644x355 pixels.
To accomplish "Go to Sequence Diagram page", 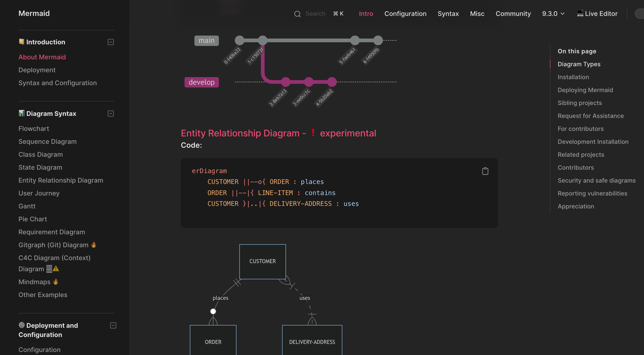I will 48,141.
